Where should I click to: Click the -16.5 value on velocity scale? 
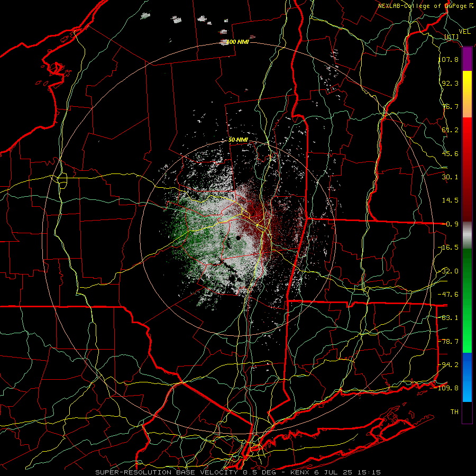[x=448, y=248]
